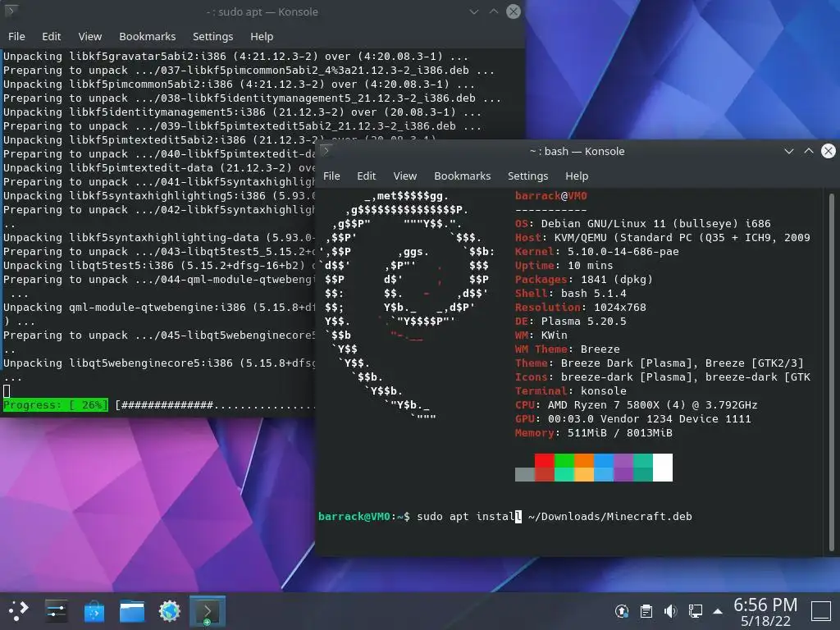Click the OS: Debian GNU/Linux 11 line
This screenshot has height=630, width=840.
click(643, 224)
